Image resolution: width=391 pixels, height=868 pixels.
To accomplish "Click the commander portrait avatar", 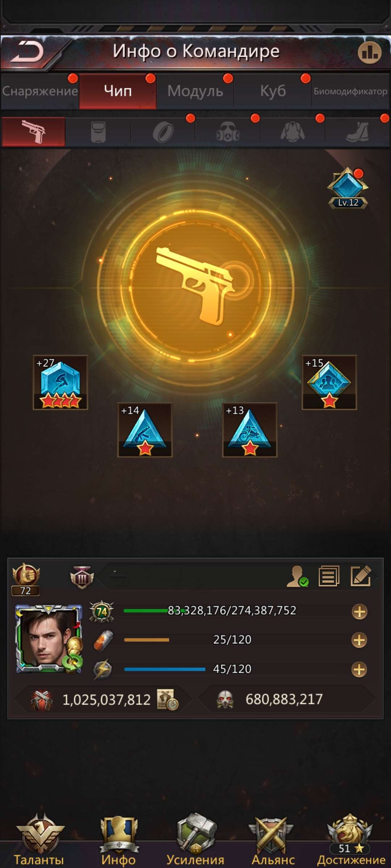I will (x=49, y=639).
